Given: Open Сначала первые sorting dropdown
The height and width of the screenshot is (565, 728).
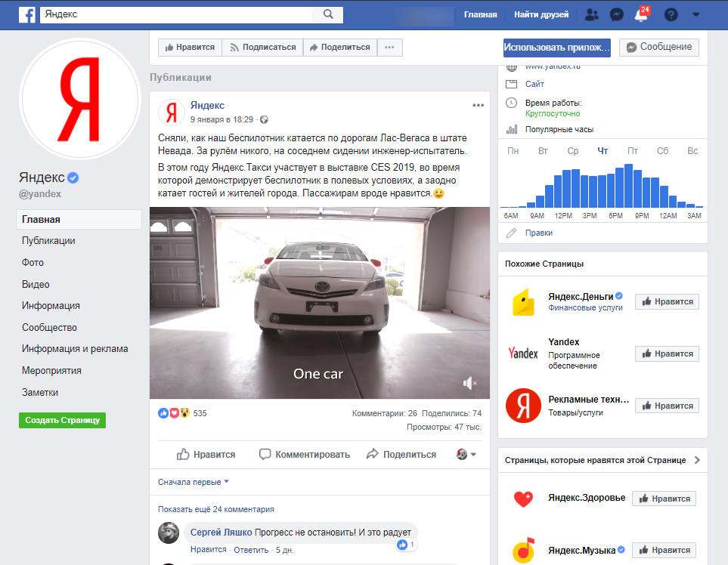Looking at the screenshot, I should point(194,482).
